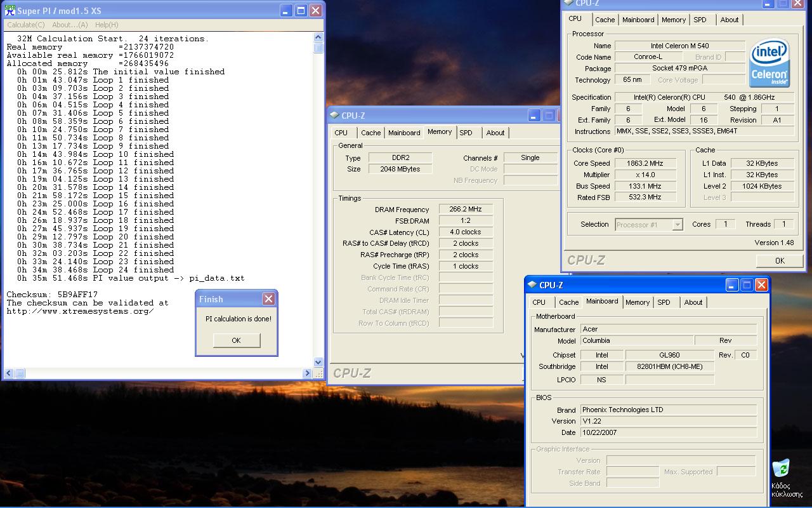Select the Mainboard tab in memory CPU-Z window
Image resolution: width=812 pixels, height=508 pixels.
pyautogui.click(x=404, y=133)
